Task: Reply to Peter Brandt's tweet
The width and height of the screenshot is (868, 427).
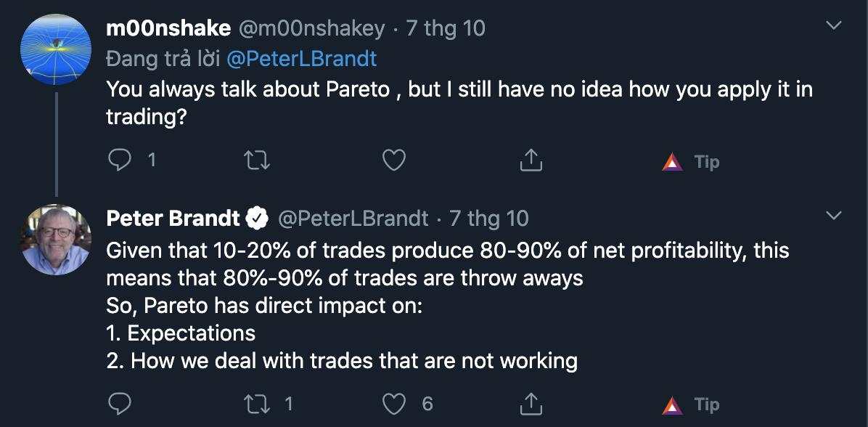Action: 118,404
